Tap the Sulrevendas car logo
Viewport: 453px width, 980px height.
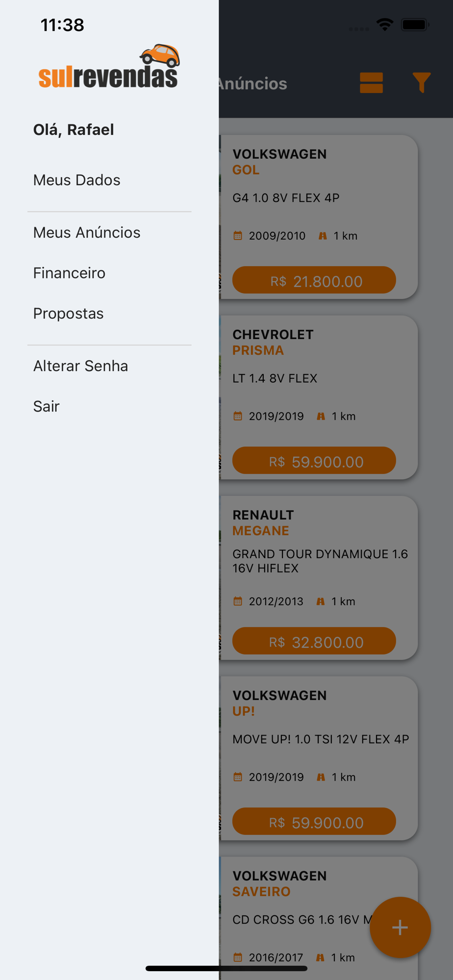coord(109,67)
